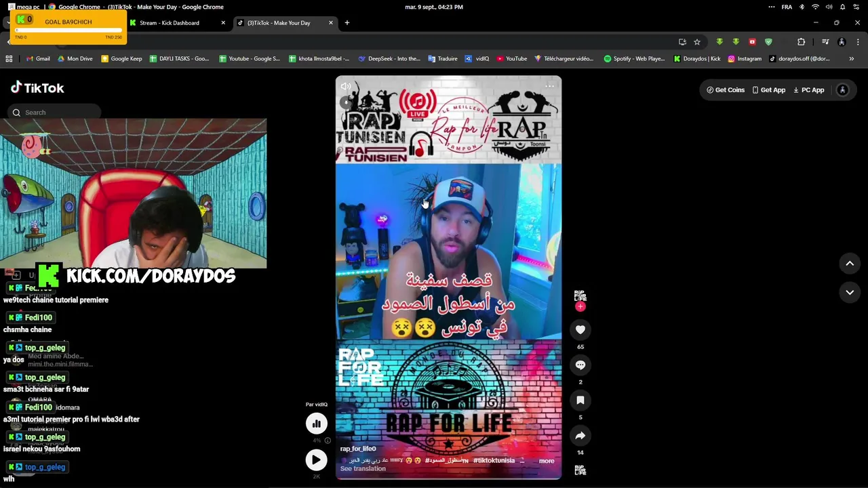Follow rap_for_life0 via red plus badge
The image size is (868, 488).
(580, 306)
